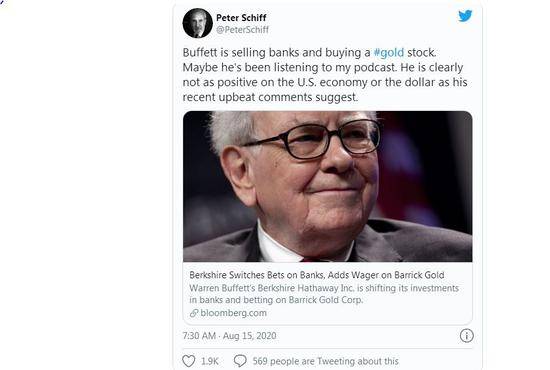The width and height of the screenshot is (550, 370).
Task: Open the 7:30 AM Aug 15, 2020 timestamp
Action: [229, 336]
